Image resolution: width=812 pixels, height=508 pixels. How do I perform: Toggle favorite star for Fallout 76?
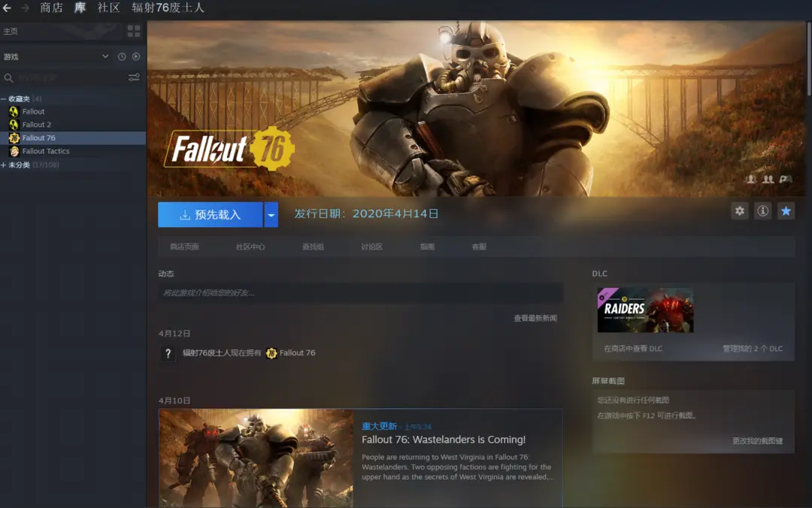(x=786, y=210)
